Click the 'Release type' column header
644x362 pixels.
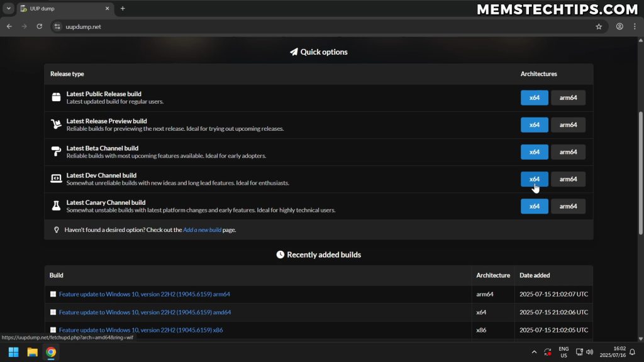[x=67, y=74]
